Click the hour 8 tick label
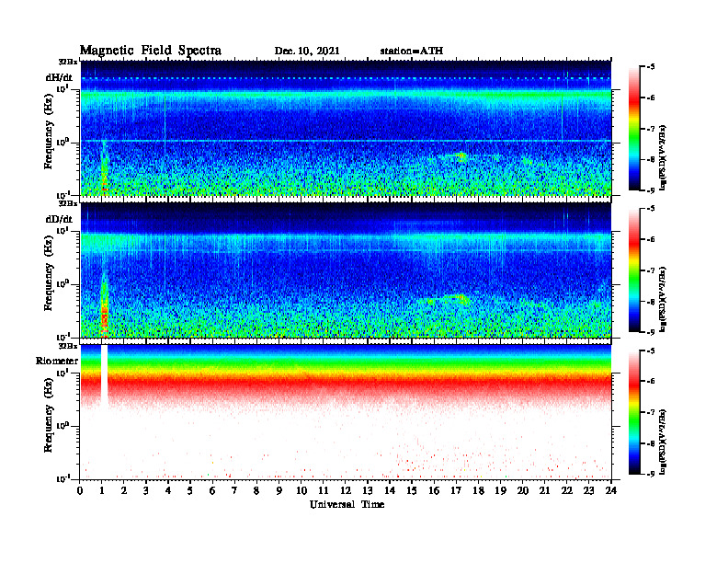Screen dimensions: 728x563 256,490
